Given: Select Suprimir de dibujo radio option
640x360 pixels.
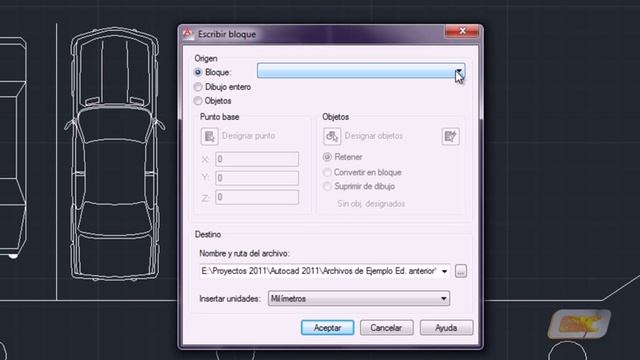Looking at the screenshot, I should coord(327,187).
